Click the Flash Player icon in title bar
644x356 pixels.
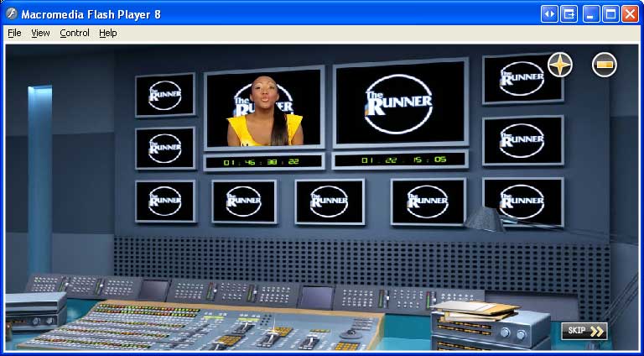click(x=12, y=14)
